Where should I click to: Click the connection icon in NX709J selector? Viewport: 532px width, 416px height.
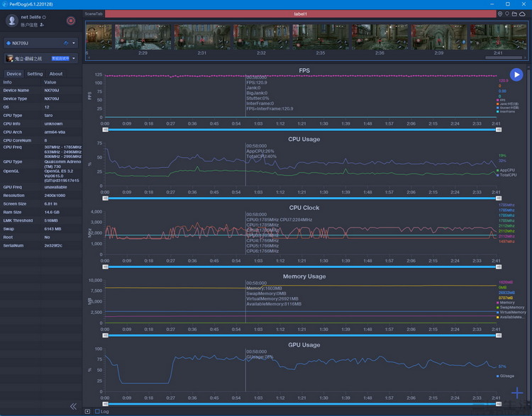[x=66, y=43]
